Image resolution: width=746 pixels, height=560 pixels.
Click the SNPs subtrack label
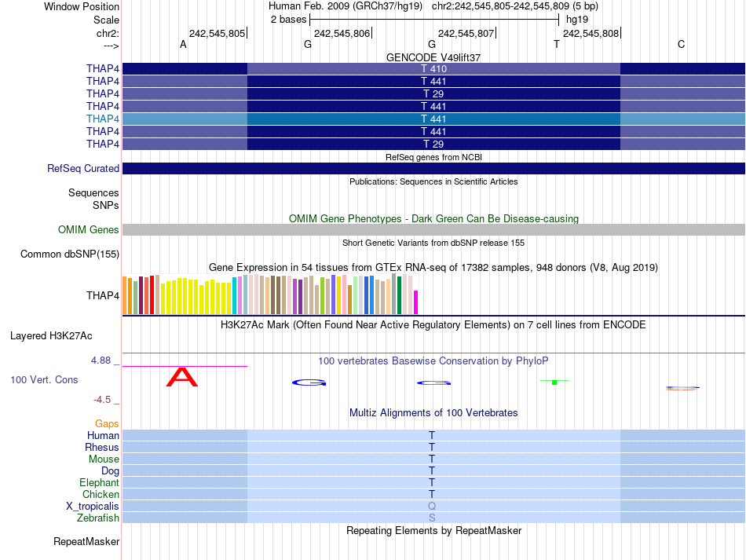point(106,205)
